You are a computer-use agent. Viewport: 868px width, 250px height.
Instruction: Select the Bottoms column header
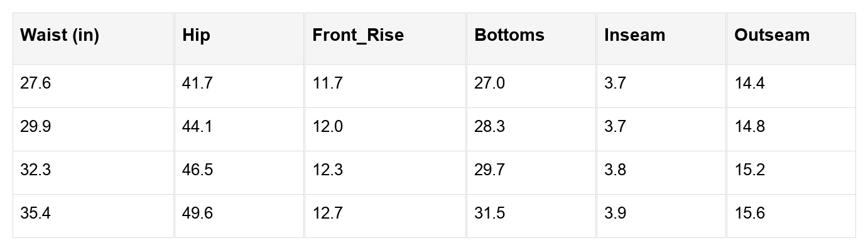click(531, 38)
